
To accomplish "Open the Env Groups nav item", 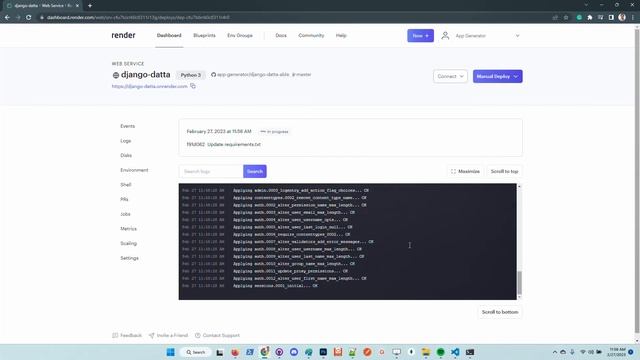I will [x=240, y=36].
